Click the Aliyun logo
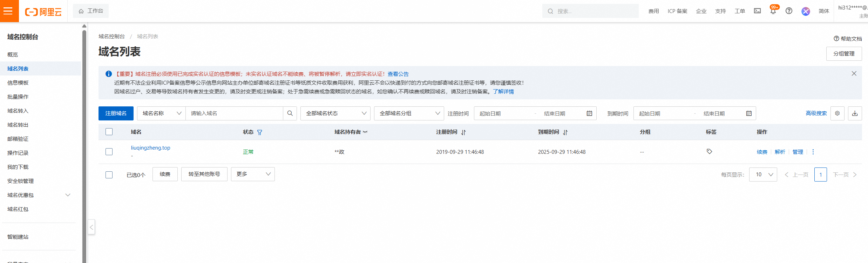 pyautogui.click(x=43, y=12)
